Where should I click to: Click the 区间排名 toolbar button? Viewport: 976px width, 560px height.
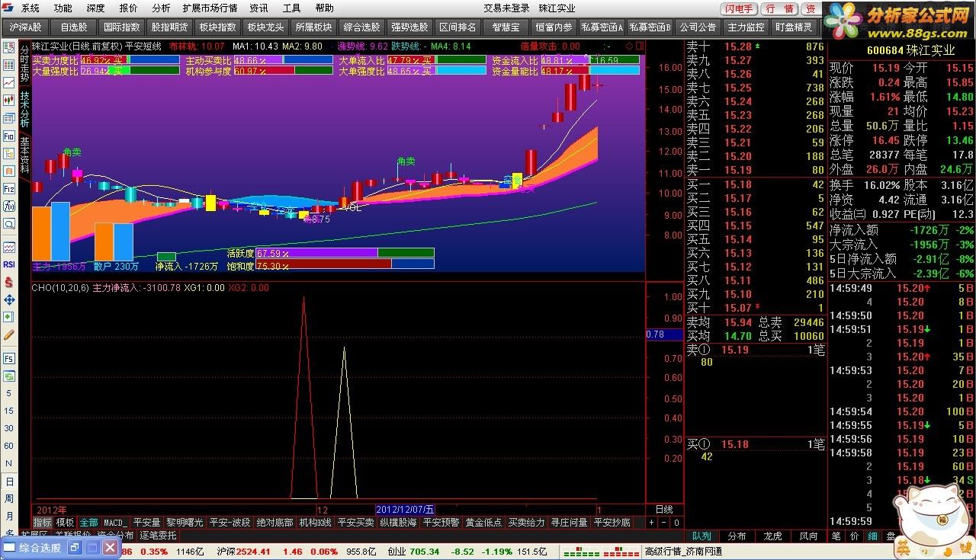[457, 27]
